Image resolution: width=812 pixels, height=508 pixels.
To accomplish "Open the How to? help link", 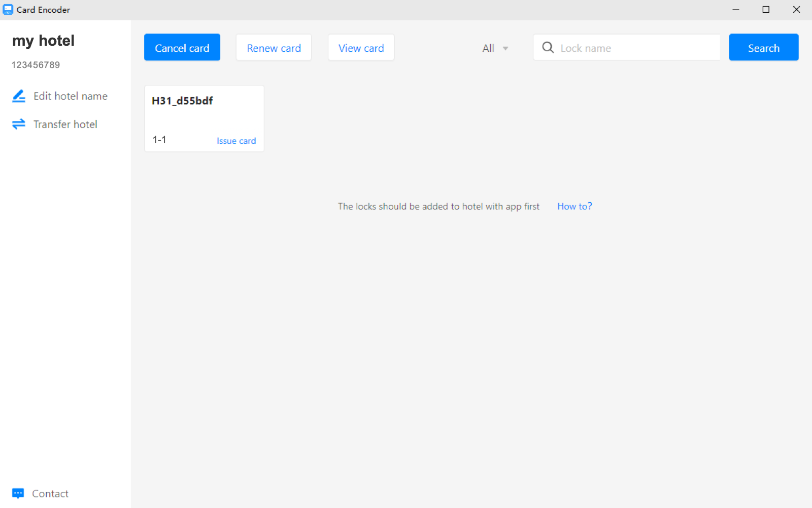I will (x=574, y=206).
